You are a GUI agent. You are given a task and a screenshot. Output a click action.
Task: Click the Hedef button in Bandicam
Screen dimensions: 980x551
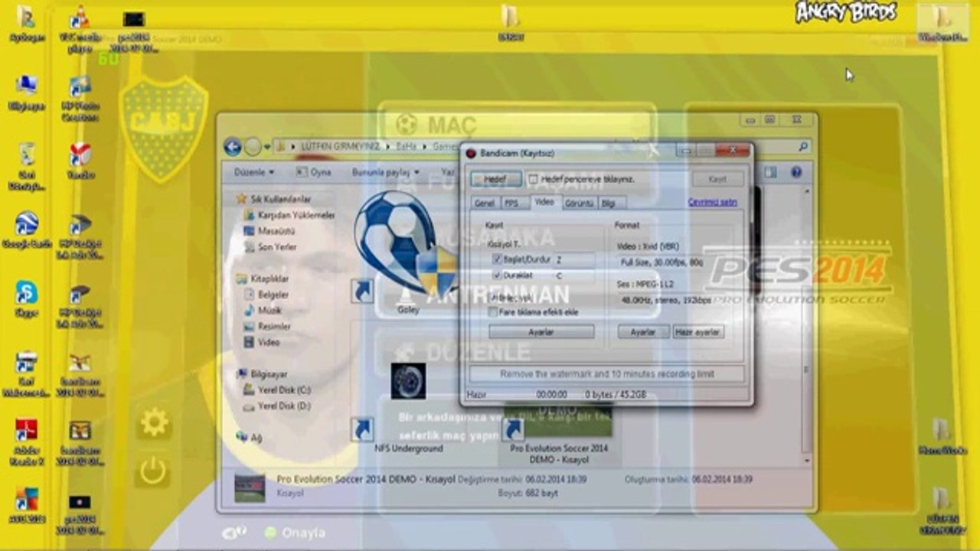[x=496, y=179]
